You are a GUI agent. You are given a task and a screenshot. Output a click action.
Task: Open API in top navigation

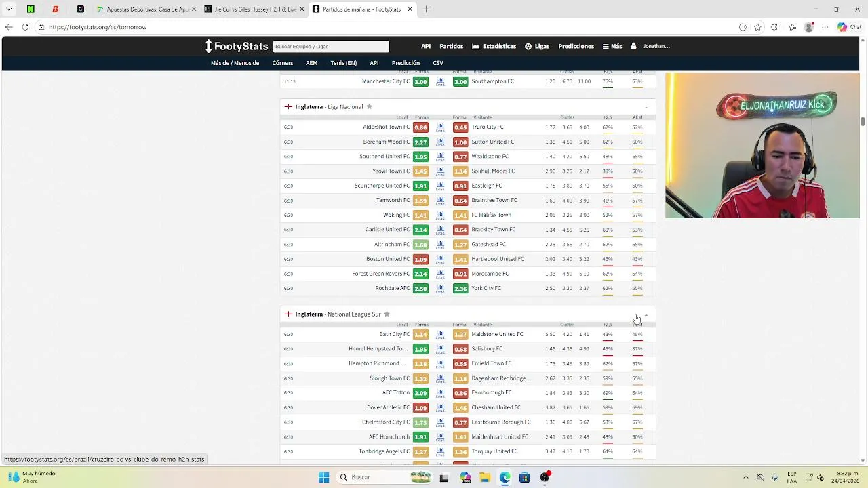[x=426, y=46]
